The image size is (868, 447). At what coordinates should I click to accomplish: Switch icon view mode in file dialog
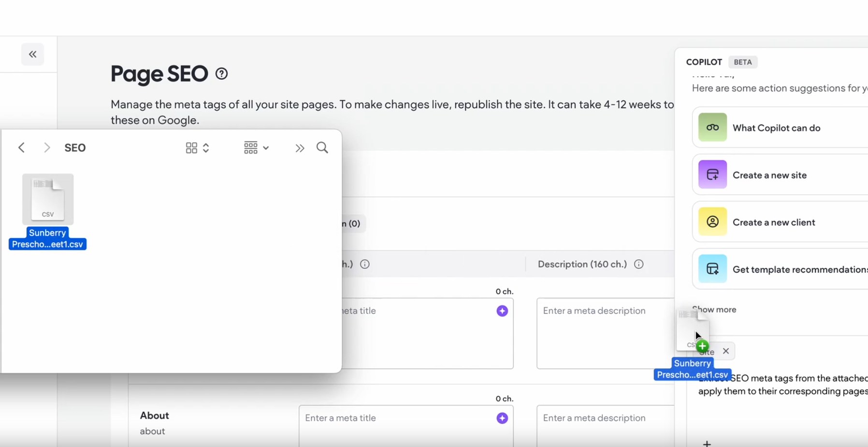click(x=197, y=148)
